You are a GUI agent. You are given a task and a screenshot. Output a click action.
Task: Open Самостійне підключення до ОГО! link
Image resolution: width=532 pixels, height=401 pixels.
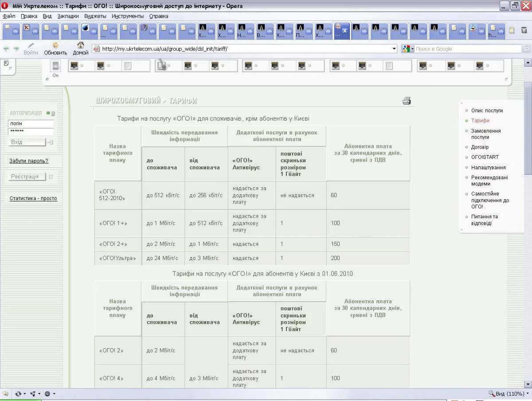(x=490, y=200)
